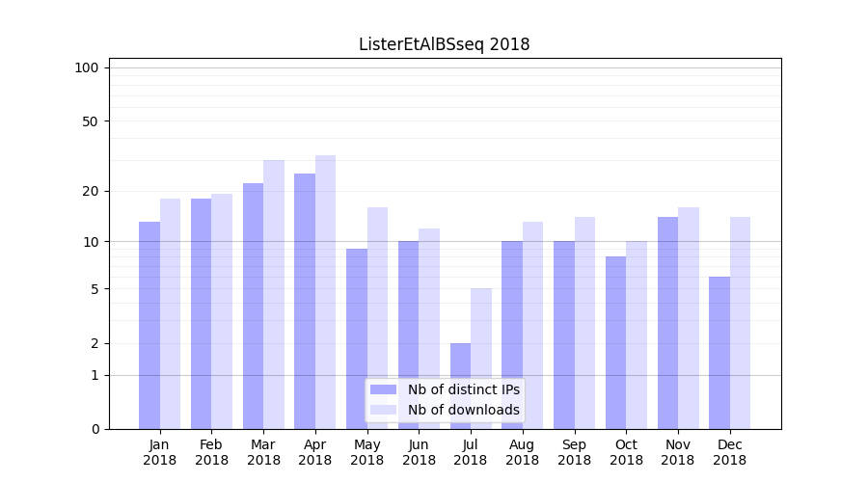The height and width of the screenshot is (482, 868).
Task: Click the Nb of distinct IPs legend swatch
Action: 383,389
